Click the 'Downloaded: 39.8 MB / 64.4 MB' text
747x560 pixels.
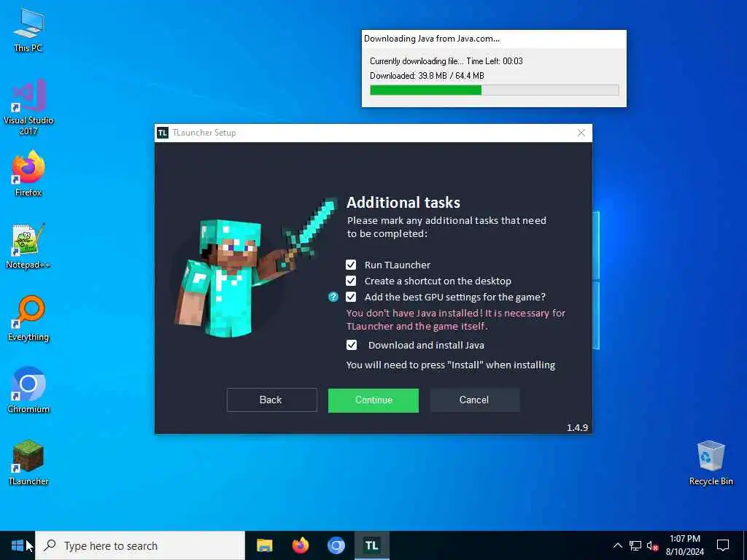(x=427, y=76)
